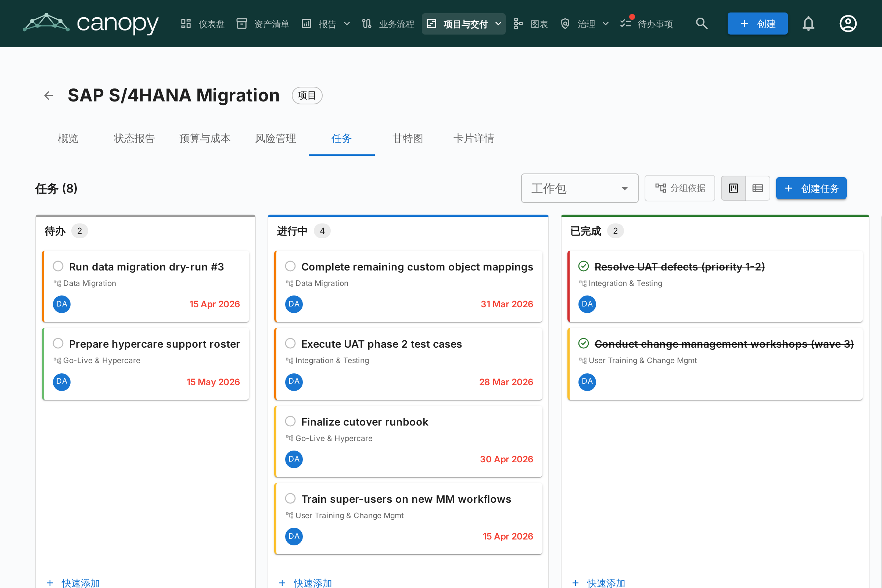The image size is (882, 588).
Task: Click the 进行中 column count badge
Action: [322, 231]
